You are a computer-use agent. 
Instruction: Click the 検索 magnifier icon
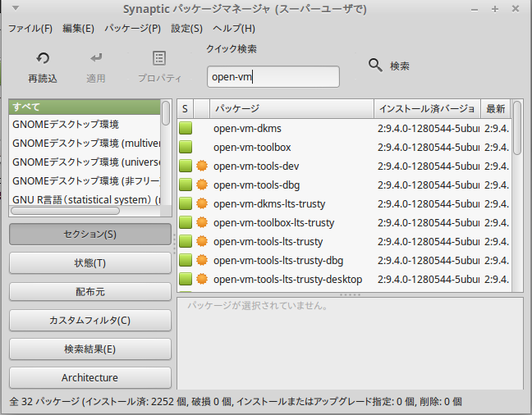(x=375, y=65)
